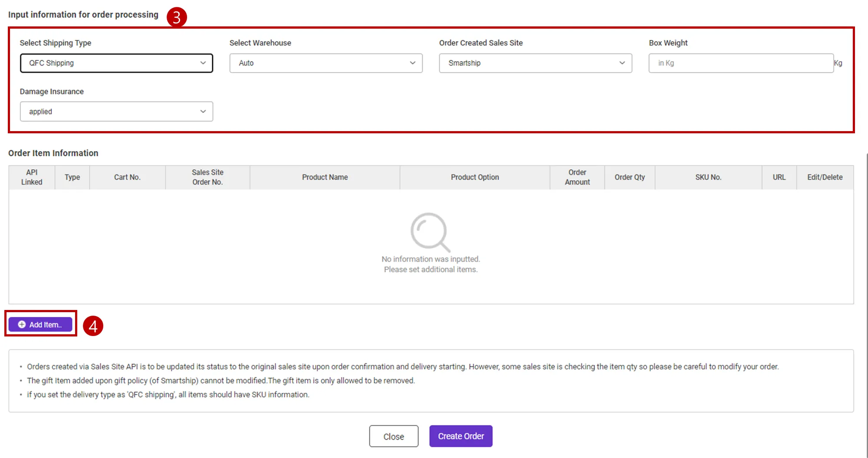Viewport: 868px width, 458px height.
Task: Click the magnifier empty-state icon
Action: [430, 232]
